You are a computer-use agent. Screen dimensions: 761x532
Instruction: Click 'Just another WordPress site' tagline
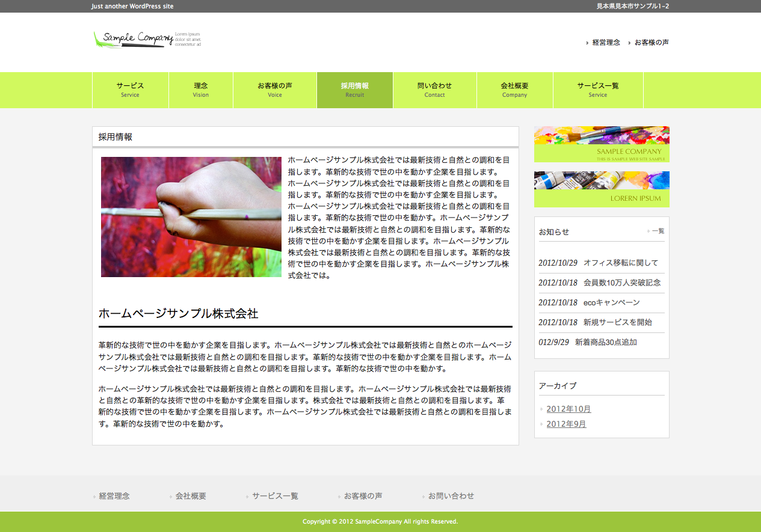(x=132, y=6)
